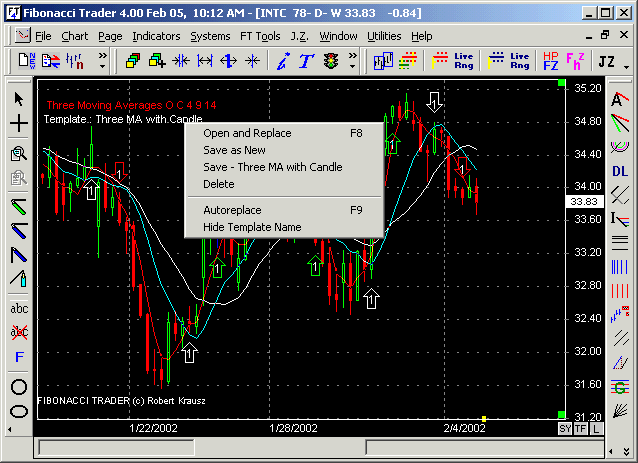Open the Chart menu
The height and width of the screenshot is (463, 638).
[74, 36]
